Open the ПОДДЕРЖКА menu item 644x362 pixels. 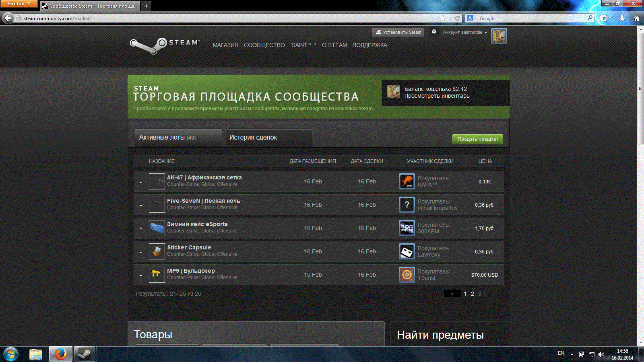tap(369, 45)
